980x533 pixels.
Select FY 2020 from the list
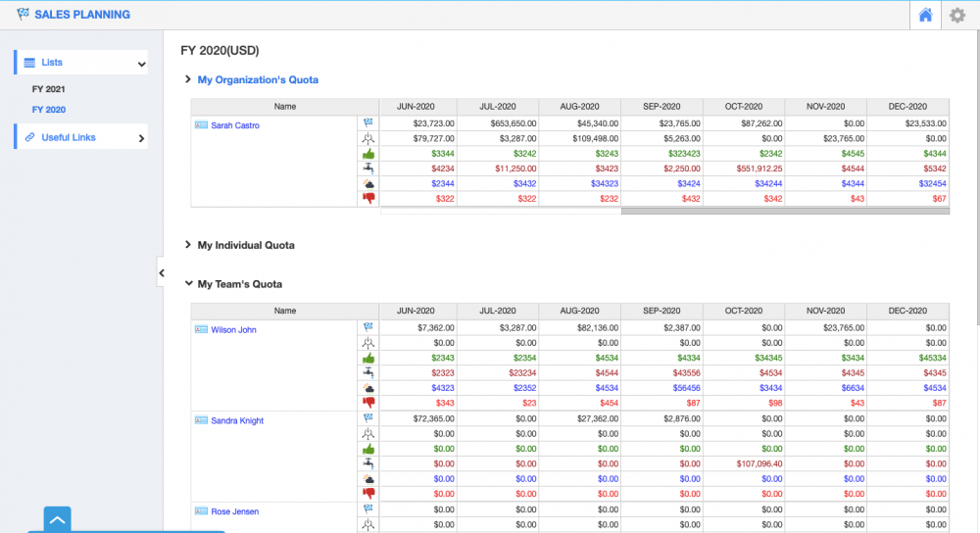(48, 110)
